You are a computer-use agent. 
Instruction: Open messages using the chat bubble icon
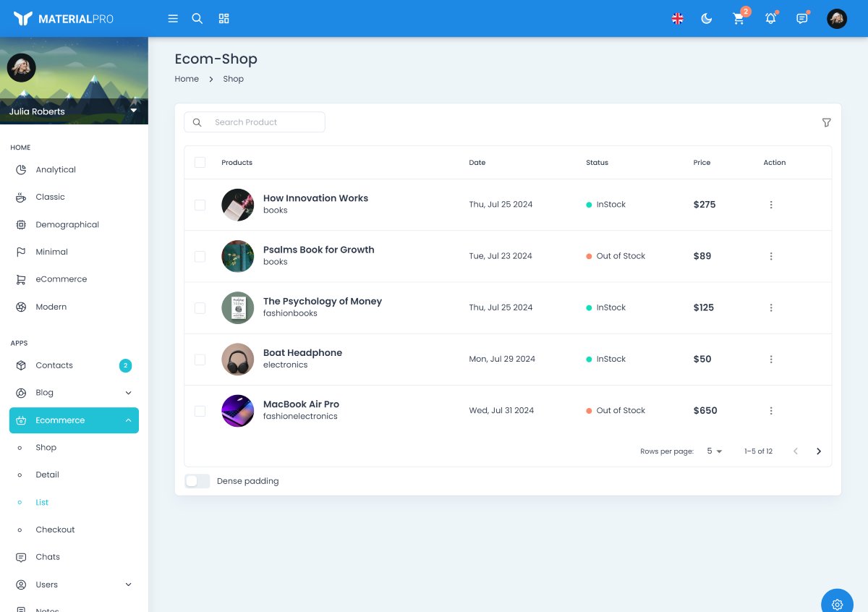click(801, 19)
